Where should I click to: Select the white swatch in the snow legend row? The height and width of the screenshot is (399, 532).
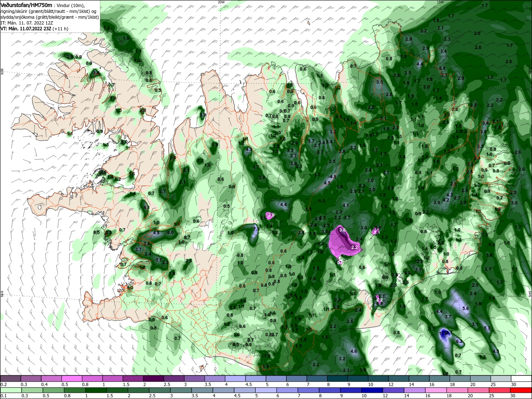click(522, 379)
